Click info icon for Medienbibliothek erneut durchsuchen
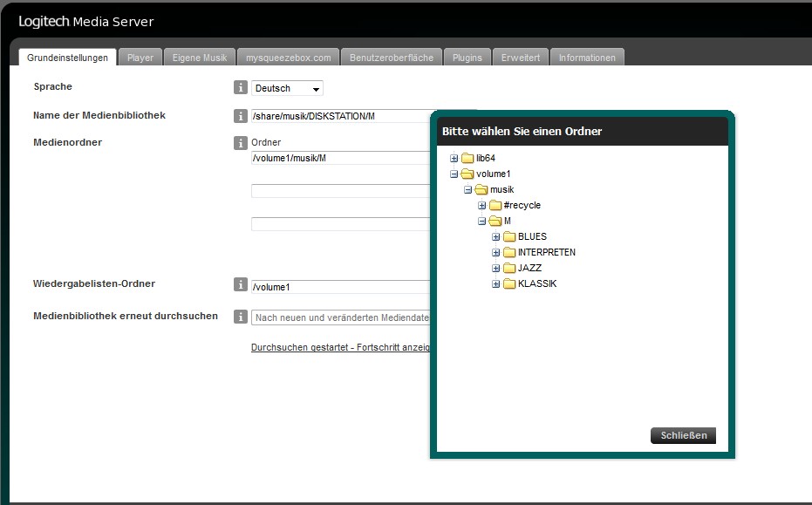 click(x=241, y=317)
